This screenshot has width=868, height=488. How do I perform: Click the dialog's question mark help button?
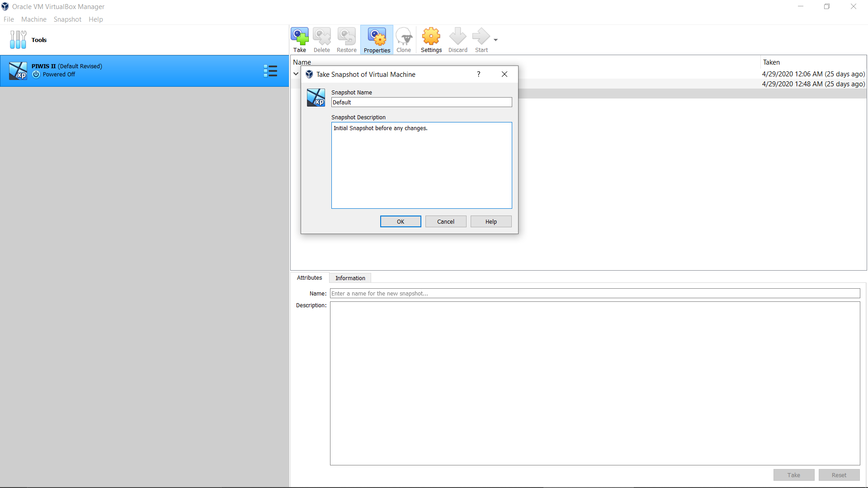[478, 74]
